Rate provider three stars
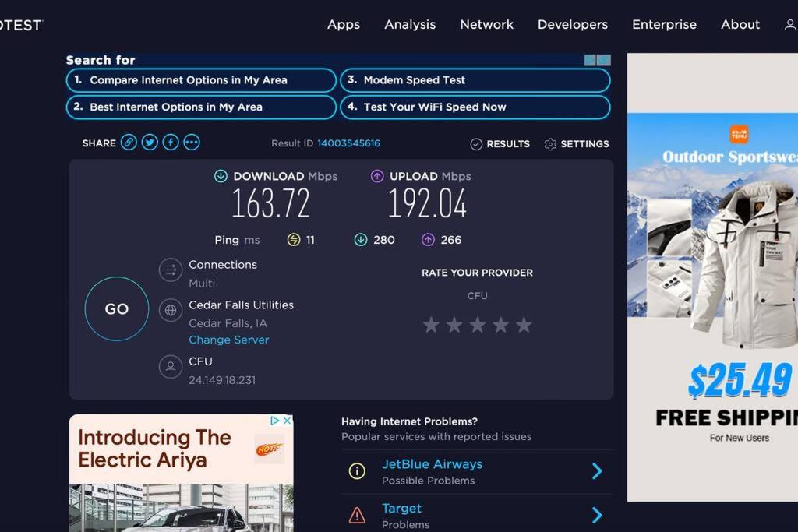 pyautogui.click(x=478, y=325)
